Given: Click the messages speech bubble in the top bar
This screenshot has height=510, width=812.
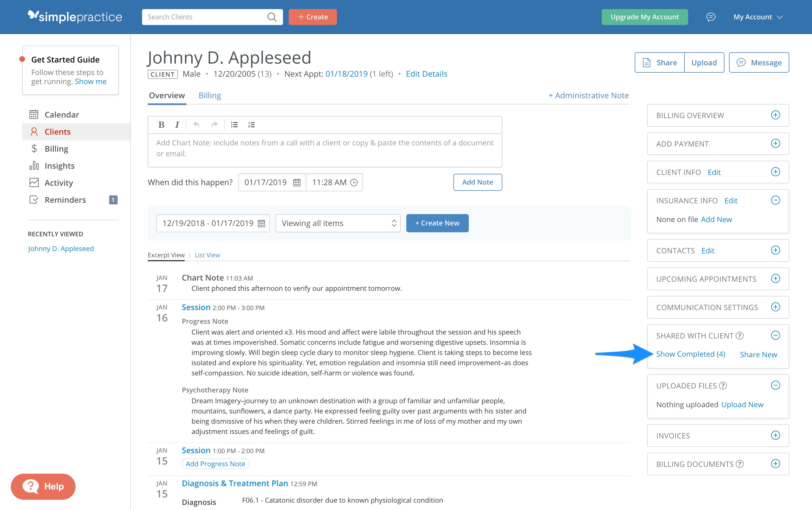Looking at the screenshot, I should coord(711,17).
